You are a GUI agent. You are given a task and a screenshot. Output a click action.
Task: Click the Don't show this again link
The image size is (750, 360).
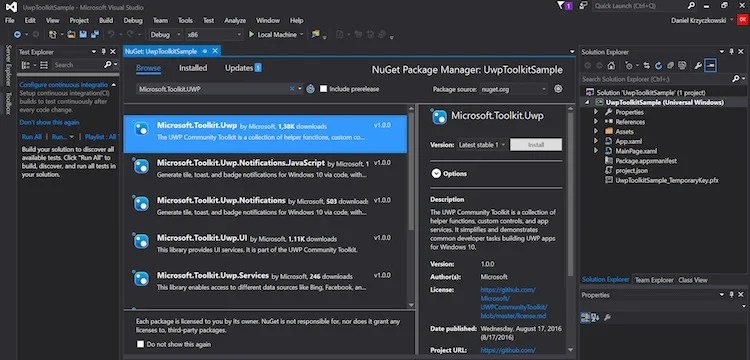49,122
